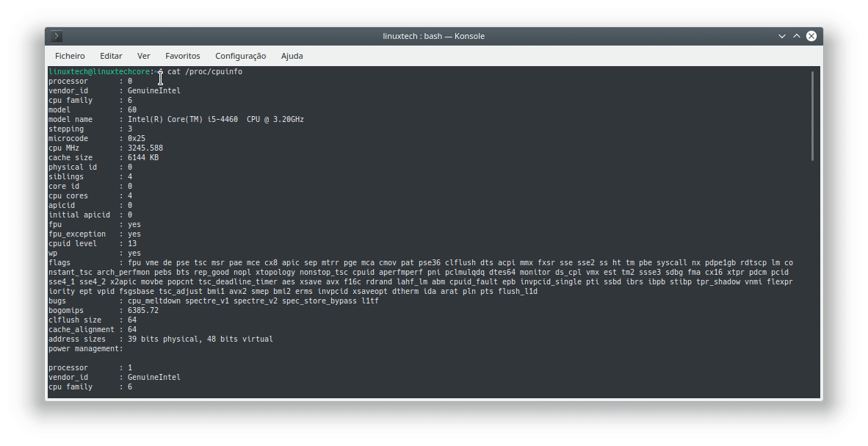Open the Favoritos menu
The image size is (868, 446).
tap(183, 56)
